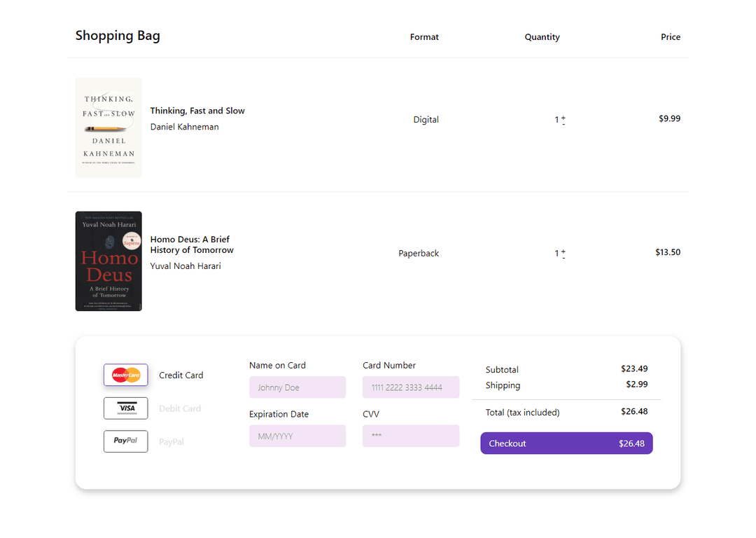Choose the PayPal payment icon
This screenshot has height=538, width=756.
[125, 441]
